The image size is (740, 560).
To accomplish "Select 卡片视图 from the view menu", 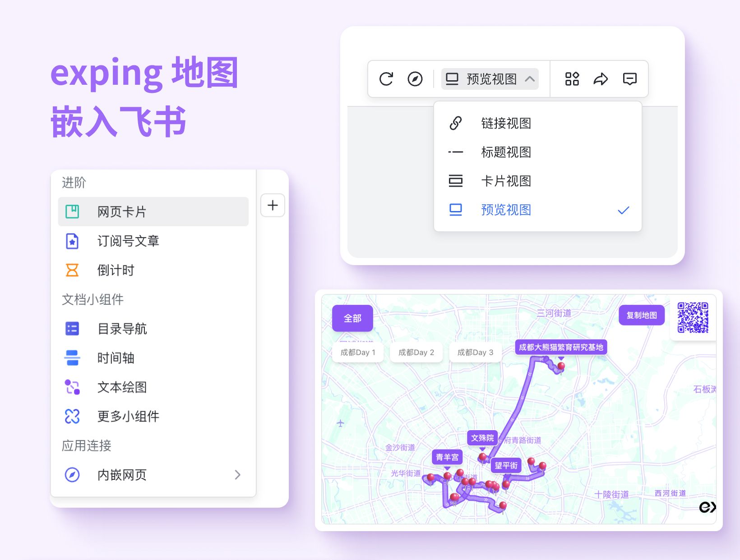I will (x=537, y=181).
